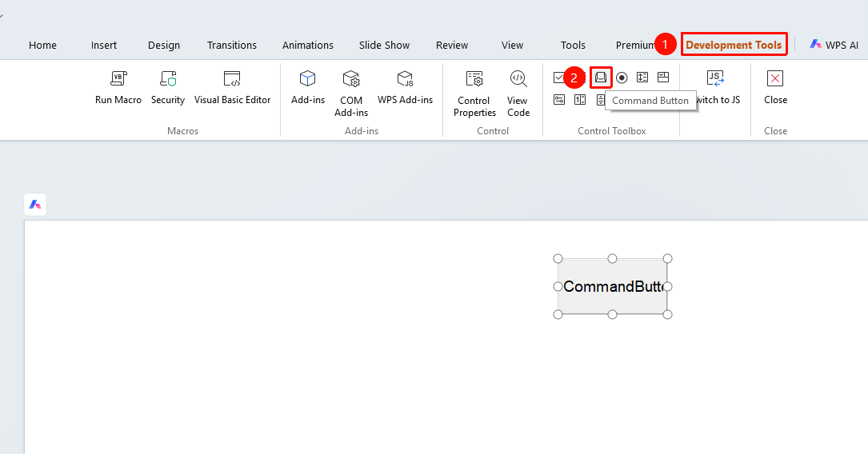
Task: Switch to the Insert tab
Action: (x=104, y=46)
